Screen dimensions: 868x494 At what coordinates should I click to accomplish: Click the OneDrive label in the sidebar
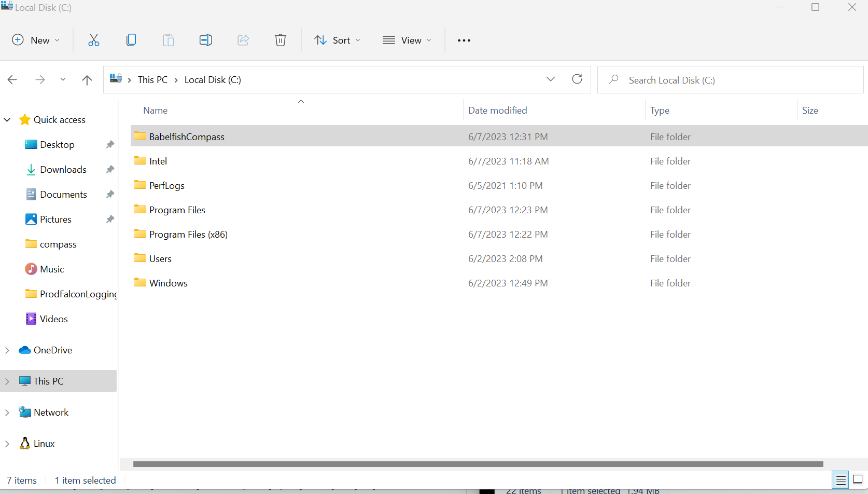(53, 350)
